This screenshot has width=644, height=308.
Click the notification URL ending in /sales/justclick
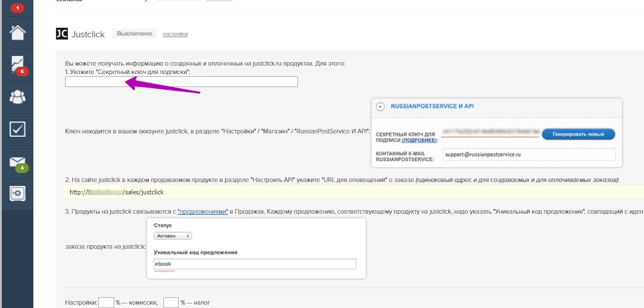pos(116,192)
